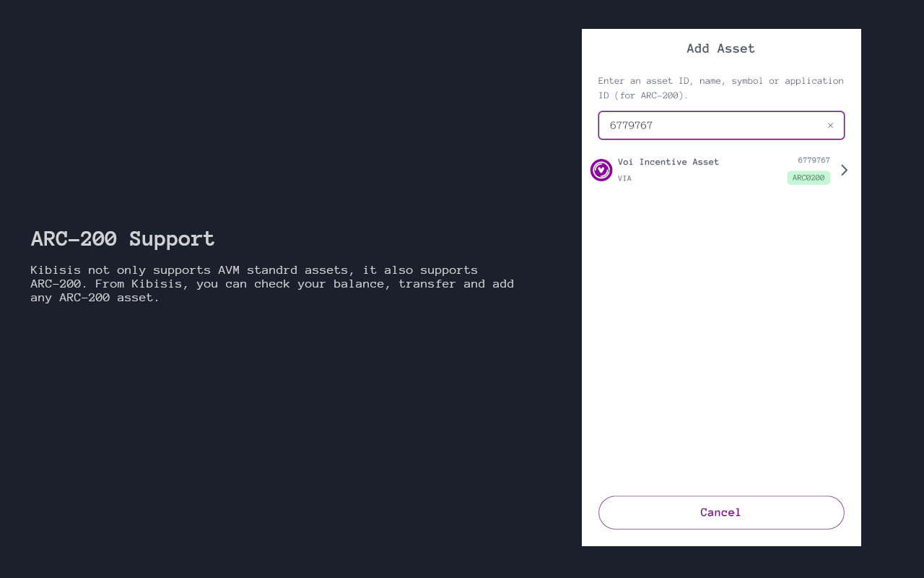Open Voi Incentive Asset via chevron arrow
Viewport: 924px width, 578px height.
[844, 171]
